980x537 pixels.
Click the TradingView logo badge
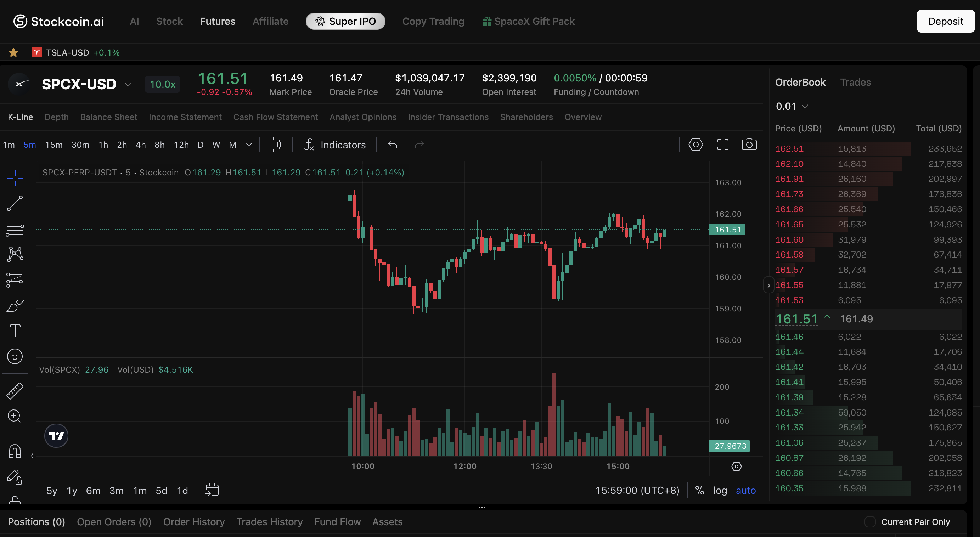56,436
